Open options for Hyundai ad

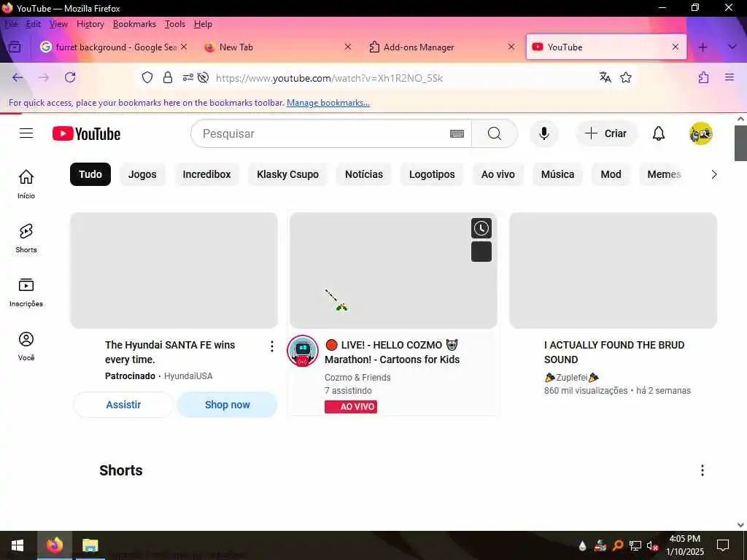pos(272,346)
